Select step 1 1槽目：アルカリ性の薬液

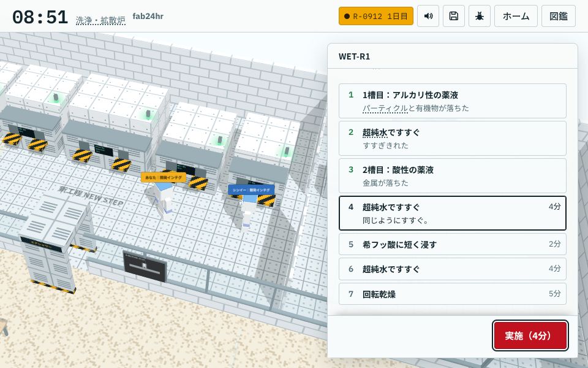(452, 101)
